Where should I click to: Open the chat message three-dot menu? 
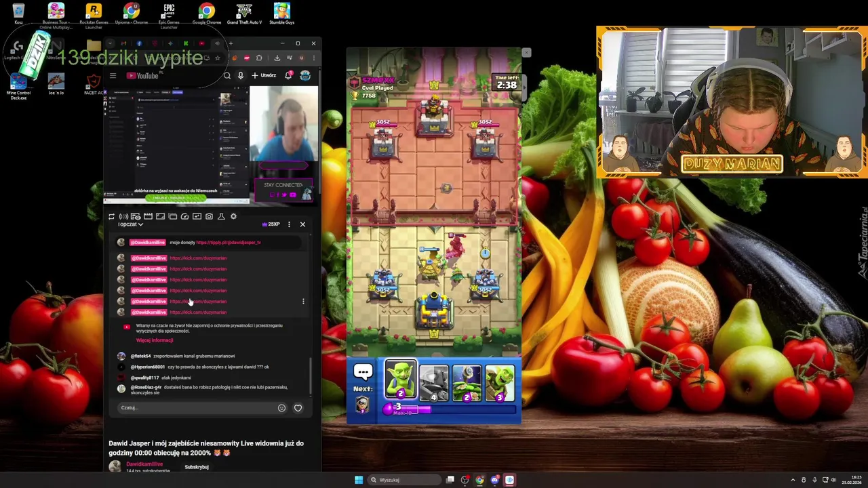303,302
